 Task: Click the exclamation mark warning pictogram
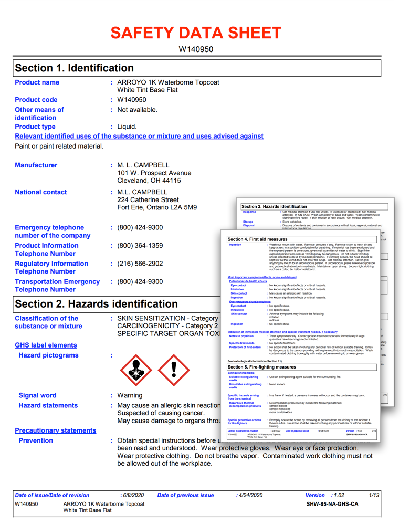tap(173, 371)
